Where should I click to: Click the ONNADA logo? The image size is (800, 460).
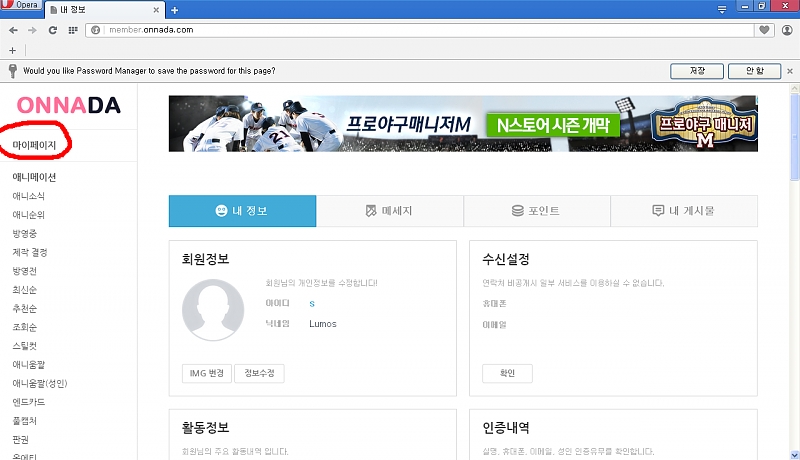pos(68,106)
